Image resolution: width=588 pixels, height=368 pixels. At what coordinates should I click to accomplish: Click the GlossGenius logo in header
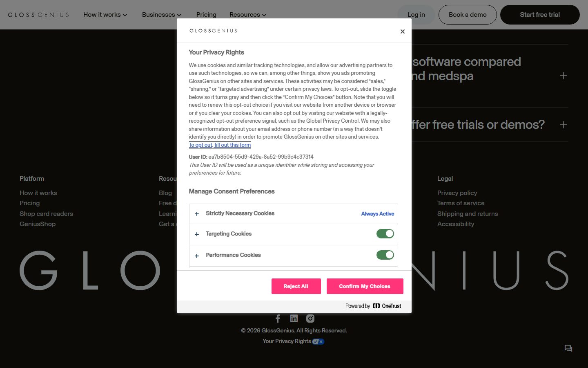38,15
